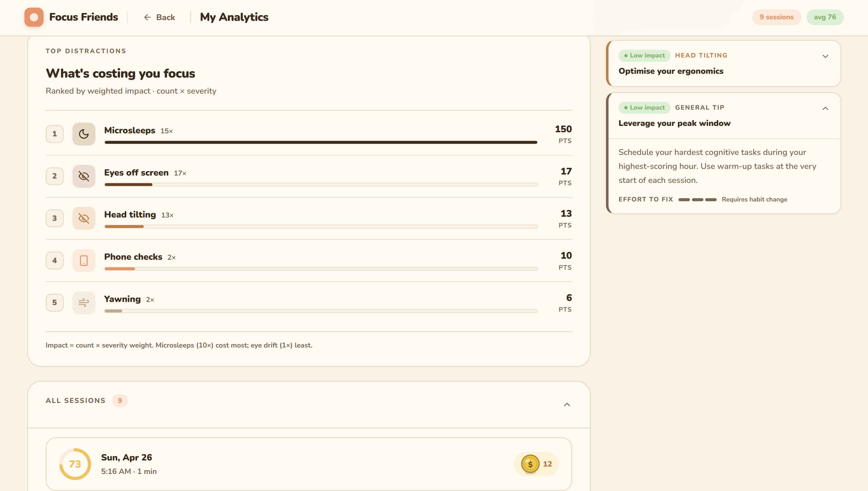868x491 pixels.
Task: Click the My Analytics page title
Action: coord(234,17)
